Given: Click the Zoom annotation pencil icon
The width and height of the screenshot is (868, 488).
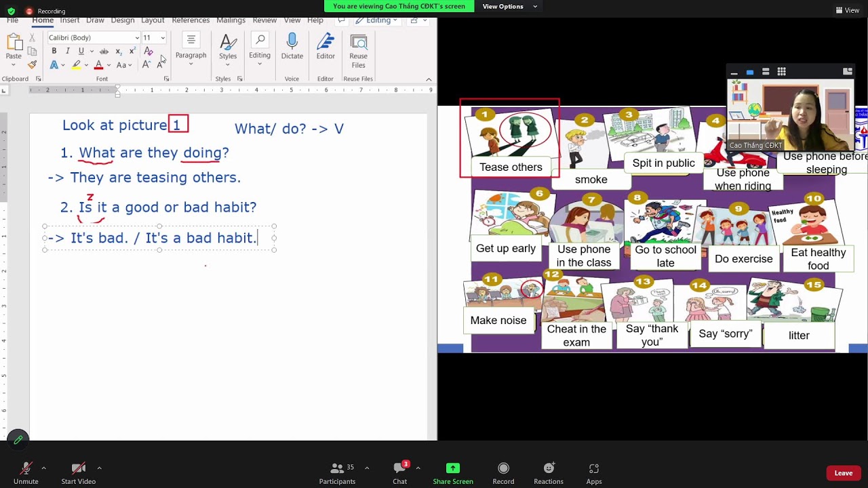Looking at the screenshot, I should pos(18,440).
